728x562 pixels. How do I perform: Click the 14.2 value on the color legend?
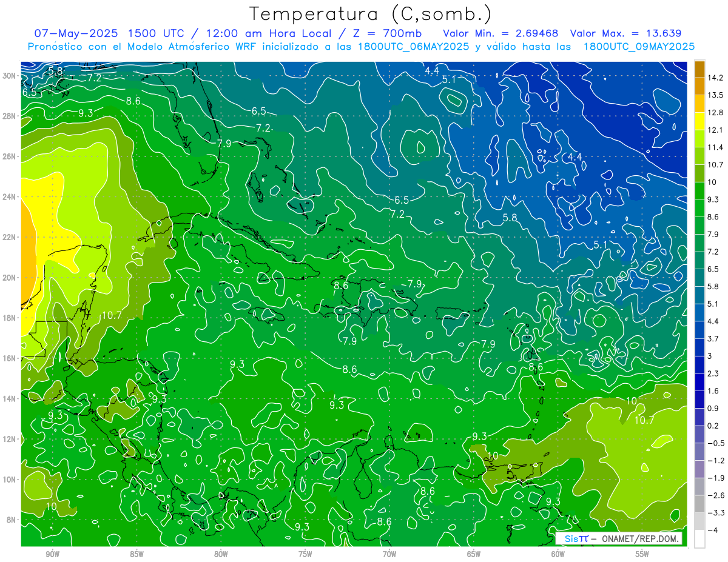(716, 78)
